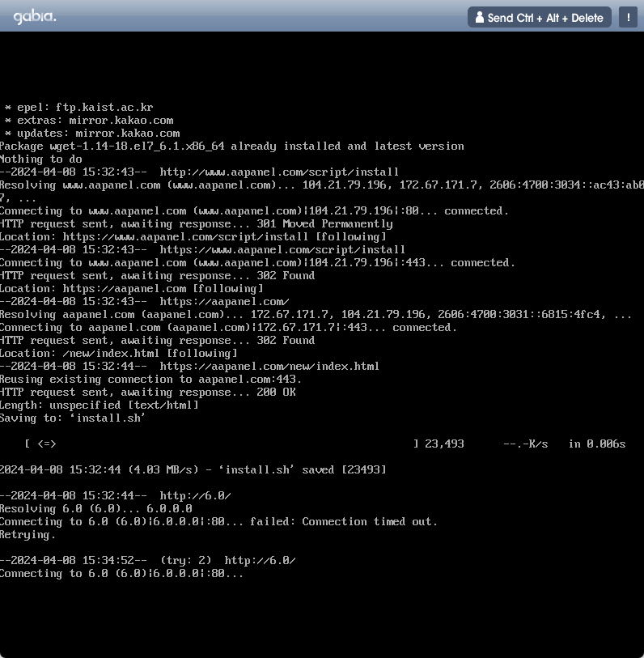Click the 'epel: ftp.kaist.ac.kr' line
The width and height of the screenshot is (644, 658).
click(x=78, y=108)
